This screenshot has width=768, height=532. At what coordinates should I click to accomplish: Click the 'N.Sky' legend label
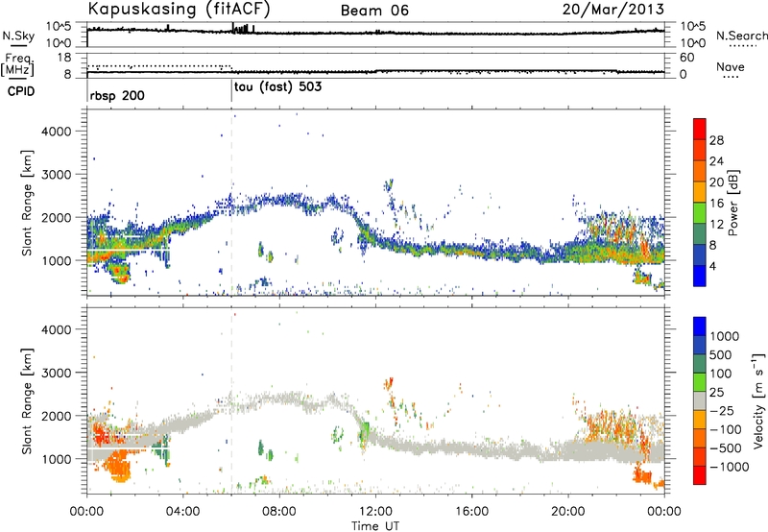(18, 36)
